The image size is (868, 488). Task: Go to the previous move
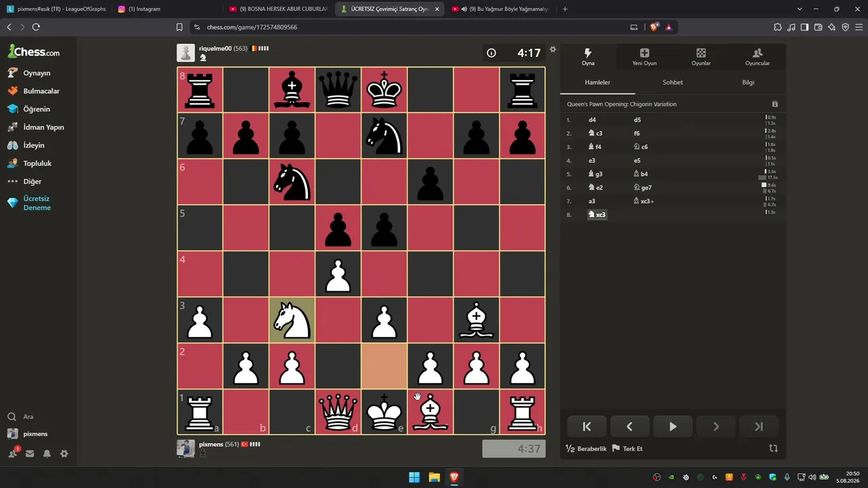pyautogui.click(x=629, y=426)
